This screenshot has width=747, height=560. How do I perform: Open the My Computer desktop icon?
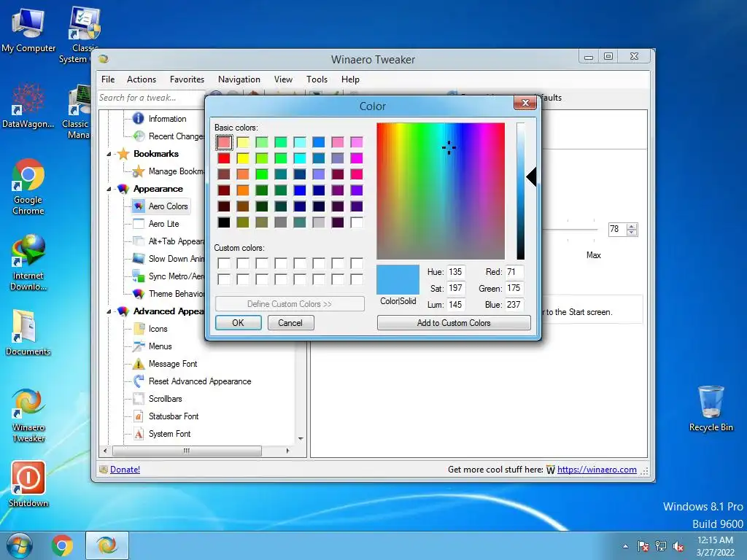[28, 31]
